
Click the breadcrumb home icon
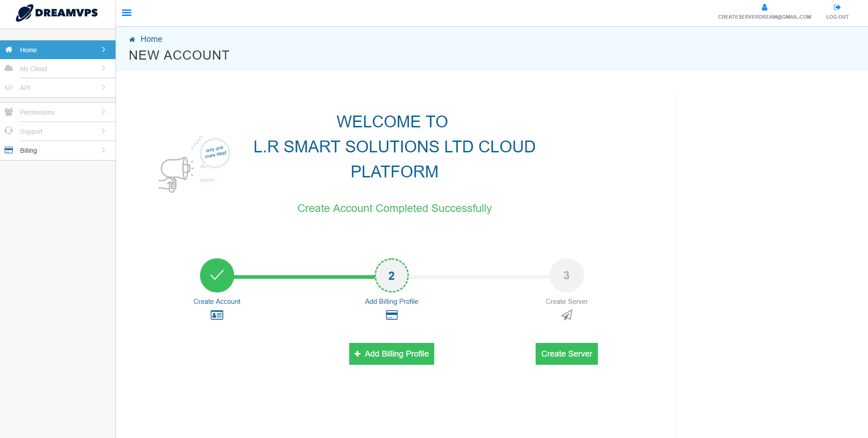tap(132, 40)
